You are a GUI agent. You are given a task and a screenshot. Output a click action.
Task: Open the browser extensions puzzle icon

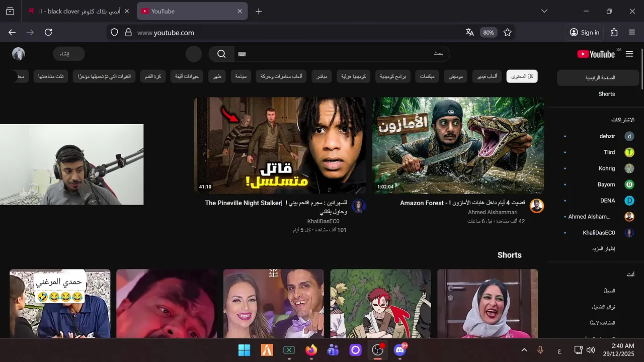(614, 32)
